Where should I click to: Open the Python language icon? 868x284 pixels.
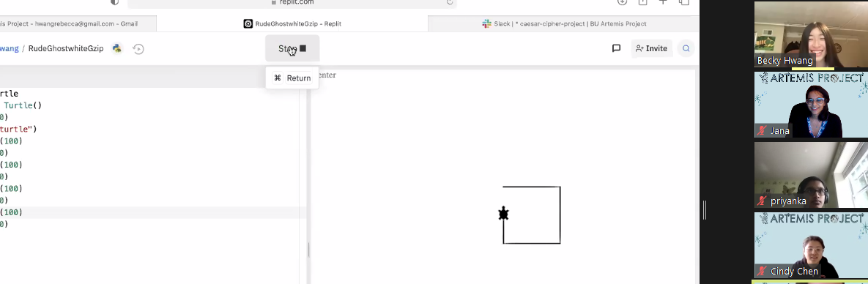tap(116, 49)
